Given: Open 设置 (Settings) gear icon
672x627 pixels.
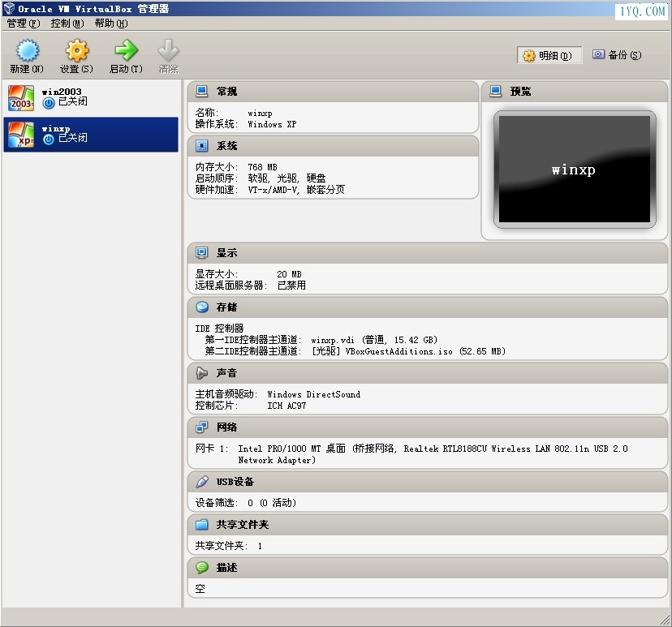Looking at the screenshot, I should 77,50.
